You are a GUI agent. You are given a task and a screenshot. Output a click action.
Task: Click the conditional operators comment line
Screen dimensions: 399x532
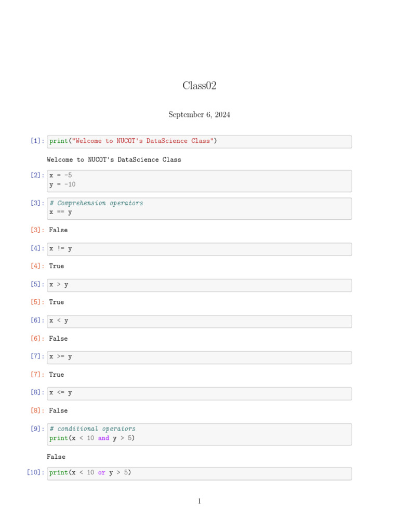pyautogui.click(x=92, y=429)
